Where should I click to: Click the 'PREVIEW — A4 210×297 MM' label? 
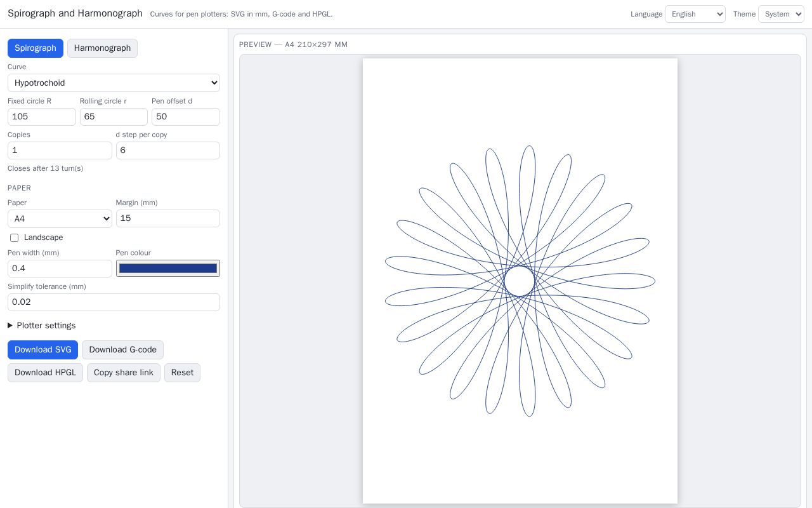(293, 44)
